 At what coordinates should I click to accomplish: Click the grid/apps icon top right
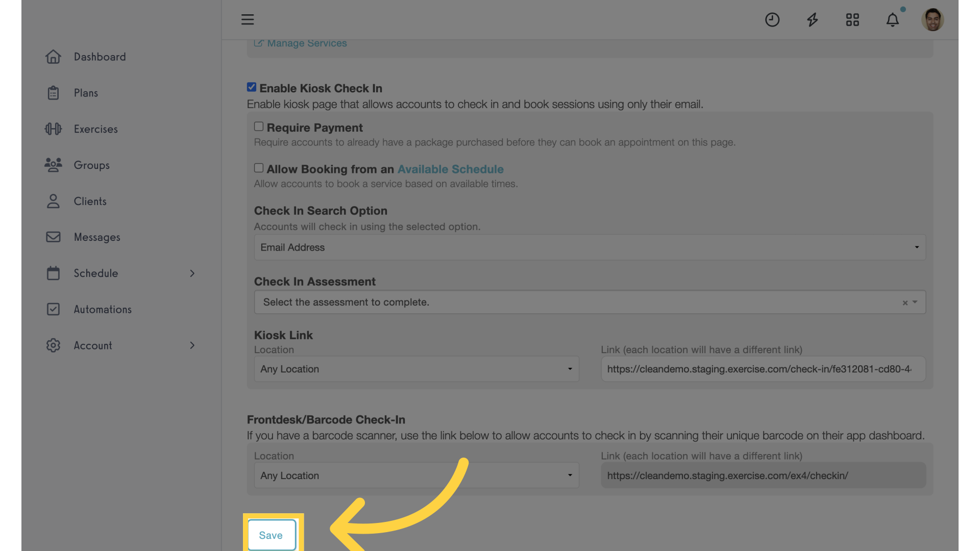(853, 19)
